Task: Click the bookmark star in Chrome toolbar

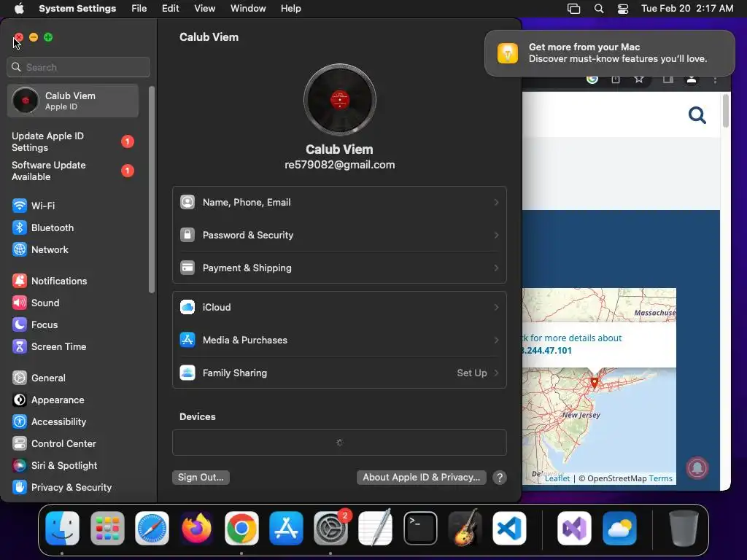Action: (x=639, y=79)
